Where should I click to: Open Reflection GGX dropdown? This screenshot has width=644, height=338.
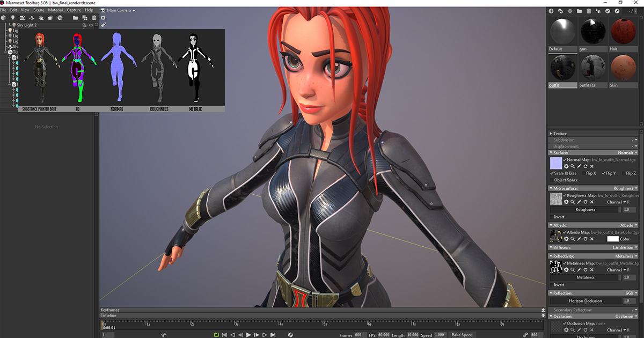[632, 293]
